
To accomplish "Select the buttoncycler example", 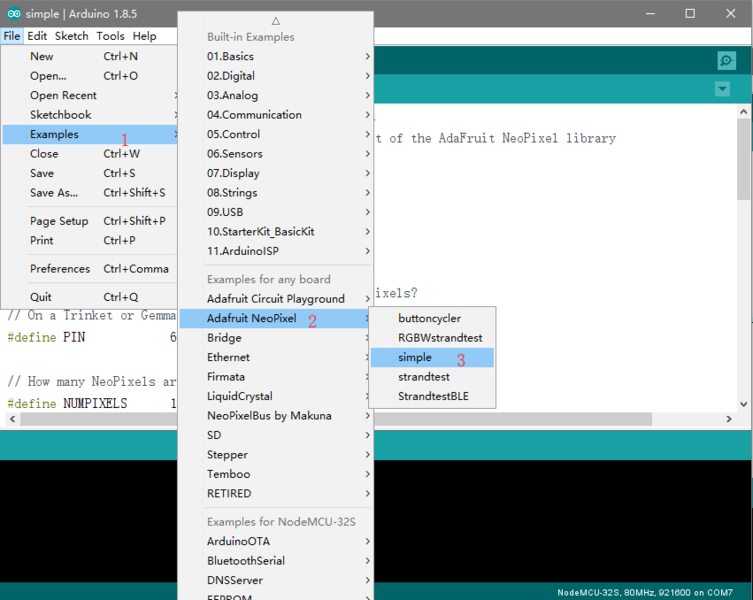I will (x=429, y=318).
